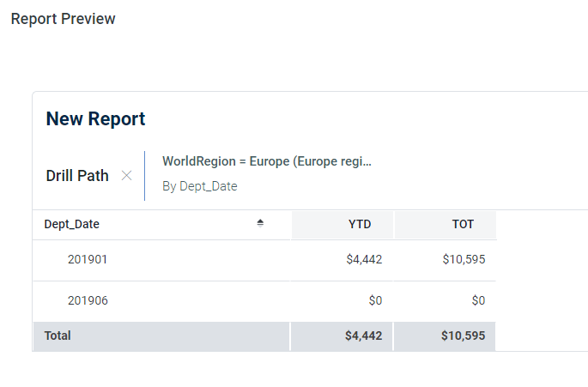Screen dimensions: 588x387
Task: Click the Report Preview heading
Action: click(x=63, y=19)
